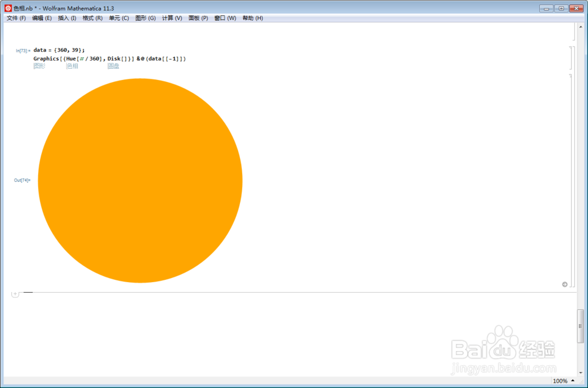Click the plus button for new cell
The width and height of the screenshot is (588, 388).
coord(15,294)
